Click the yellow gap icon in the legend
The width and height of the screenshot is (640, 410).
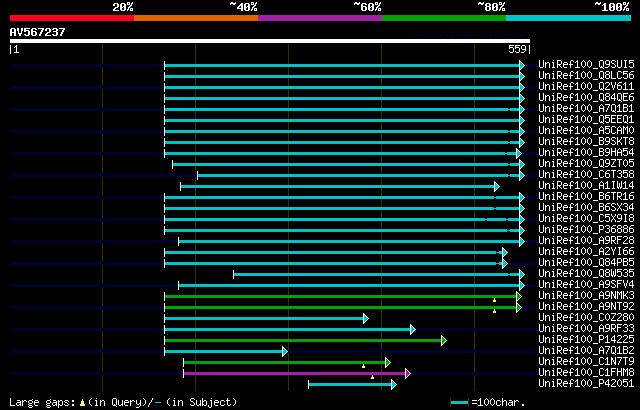tap(82, 403)
